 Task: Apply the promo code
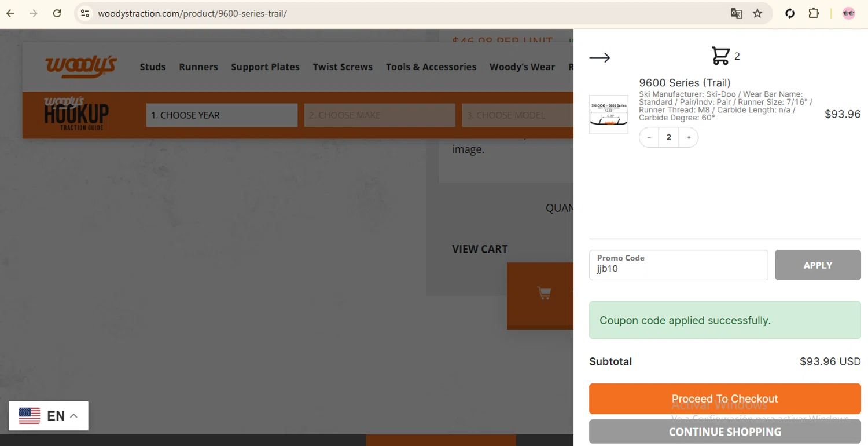pos(818,265)
